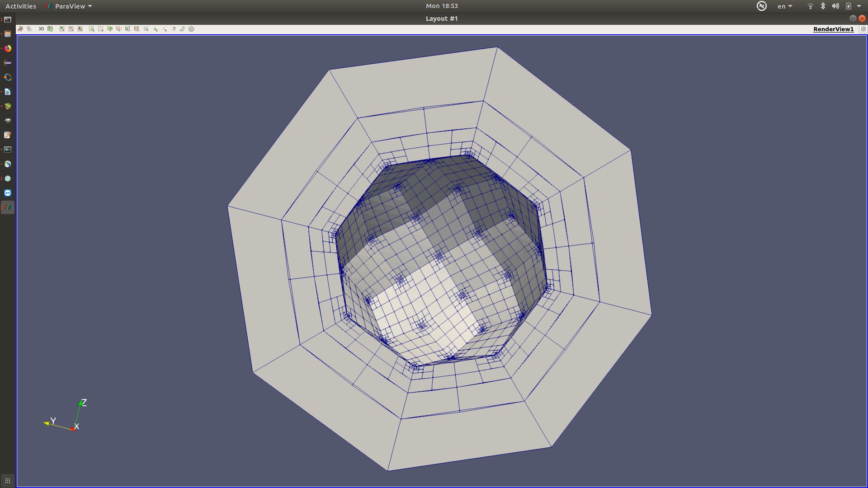Activate Interactive Select Points On tool
Screen dimensions: 868x488
(x=164, y=29)
